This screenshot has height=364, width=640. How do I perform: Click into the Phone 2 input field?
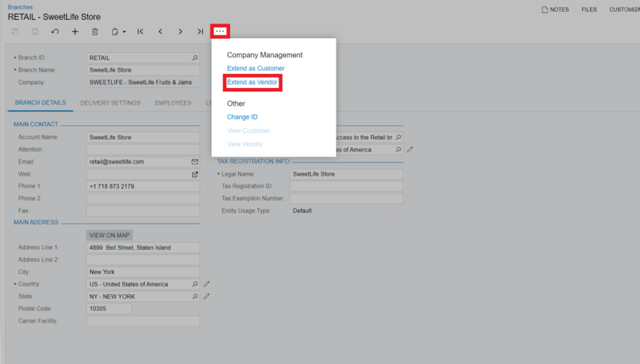pos(142,199)
